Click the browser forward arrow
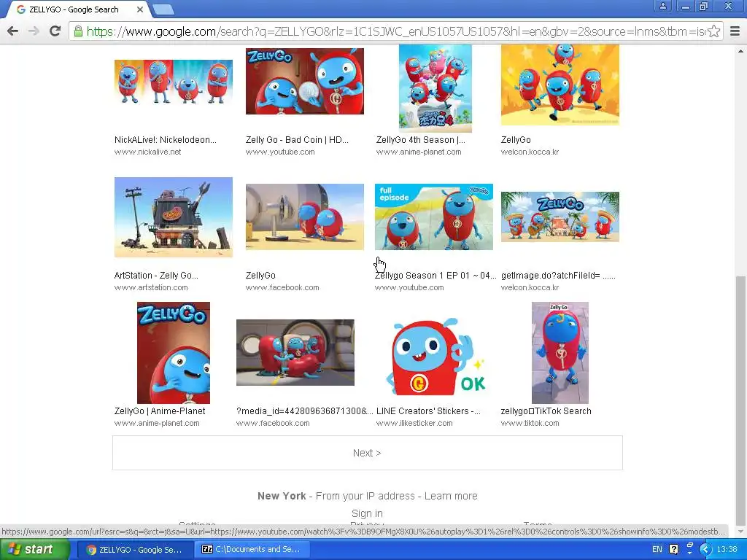 click(34, 31)
